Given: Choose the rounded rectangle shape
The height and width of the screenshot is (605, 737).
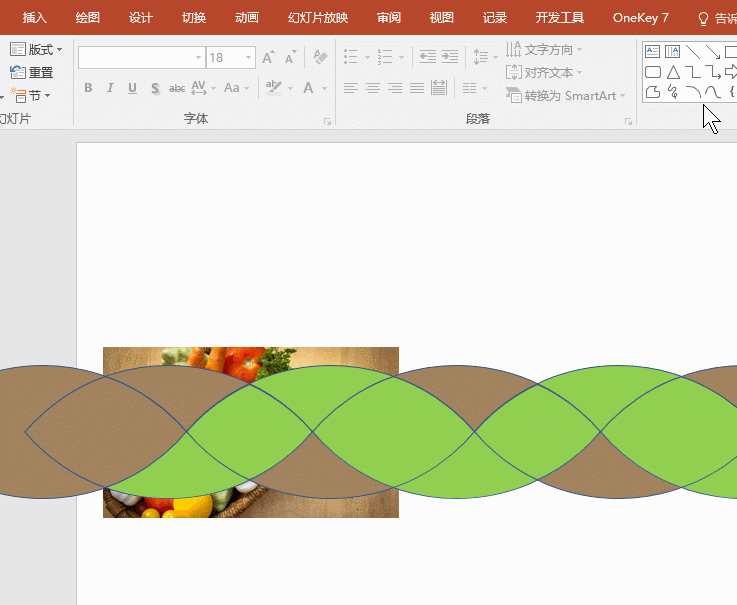Looking at the screenshot, I should coord(652,72).
